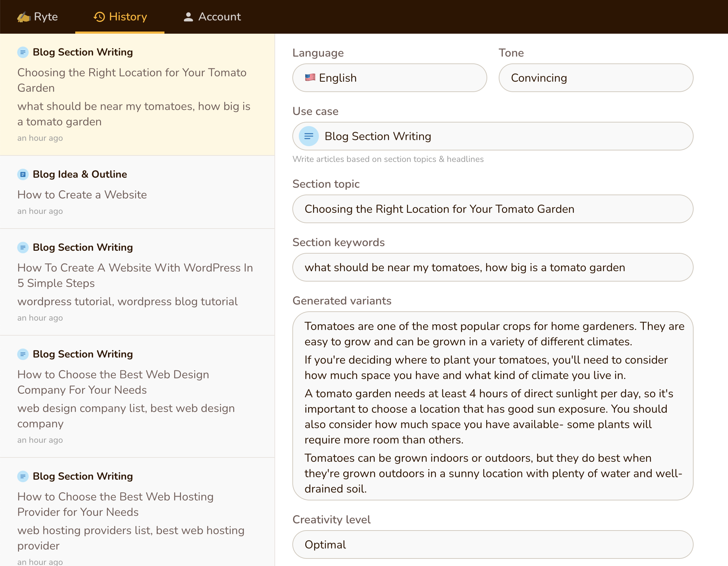The image size is (728, 566).
Task: Click the Section topic input field
Action: coord(493,209)
